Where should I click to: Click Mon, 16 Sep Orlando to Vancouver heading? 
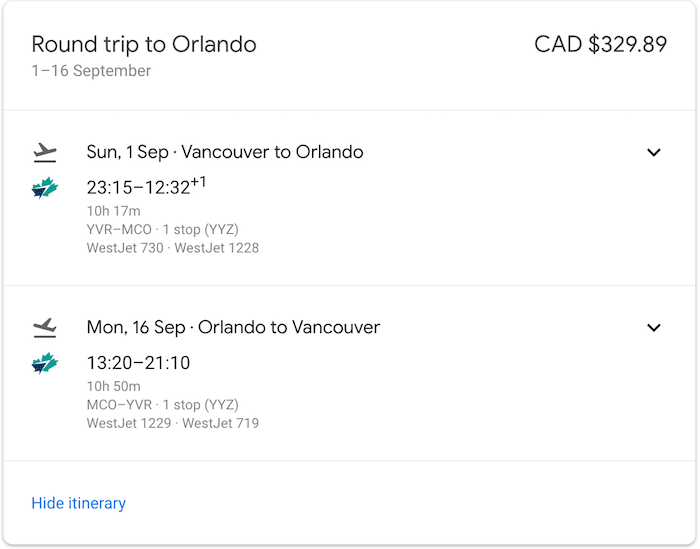click(x=233, y=328)
